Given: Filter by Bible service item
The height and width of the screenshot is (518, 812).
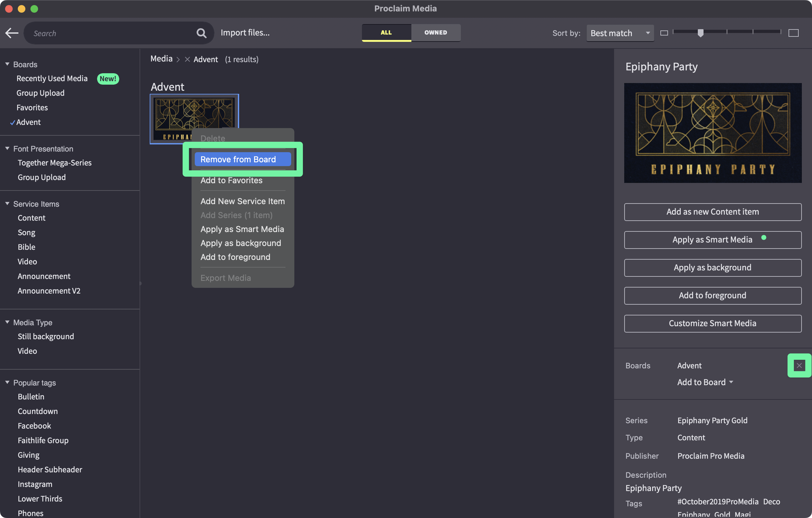Looking at the screenshot, I should click(x=26, y=247).
